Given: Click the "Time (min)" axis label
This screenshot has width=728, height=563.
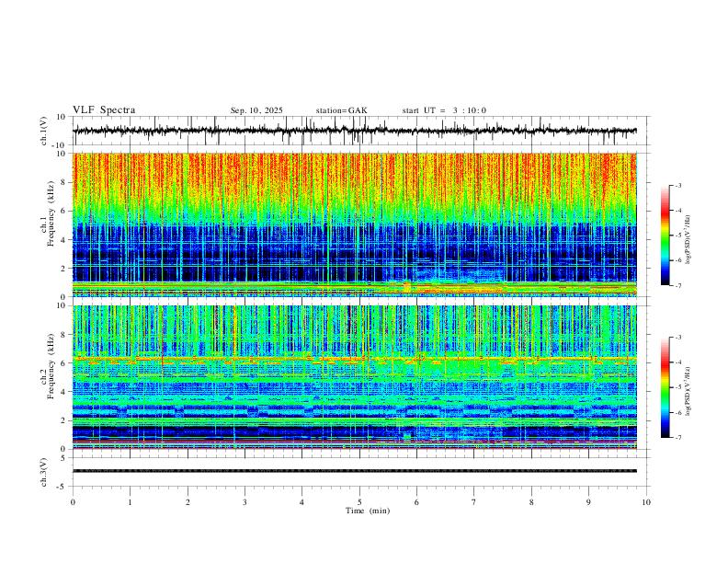Looking at the screenshot, I should coord(368,511).
